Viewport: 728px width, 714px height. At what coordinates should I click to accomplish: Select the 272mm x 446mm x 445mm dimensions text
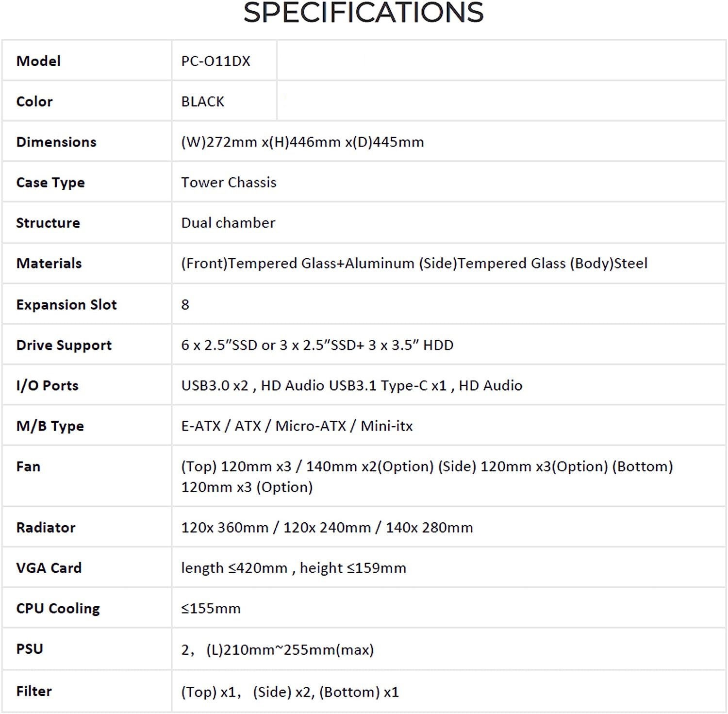click(302, 142)
